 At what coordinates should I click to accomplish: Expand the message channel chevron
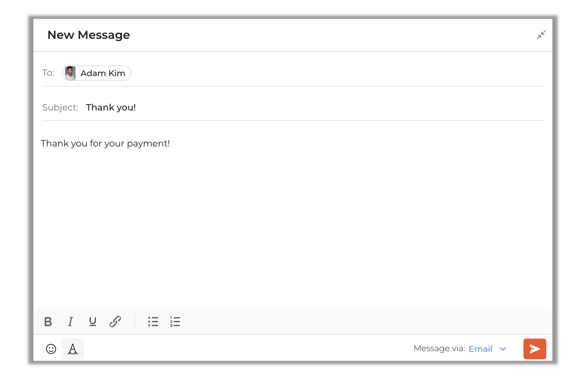coord(503,349)
